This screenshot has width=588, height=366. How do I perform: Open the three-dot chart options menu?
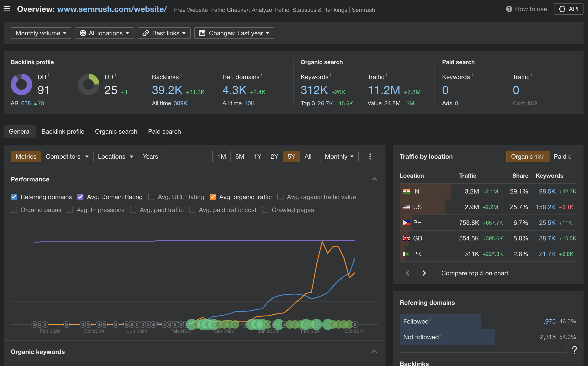370,156
